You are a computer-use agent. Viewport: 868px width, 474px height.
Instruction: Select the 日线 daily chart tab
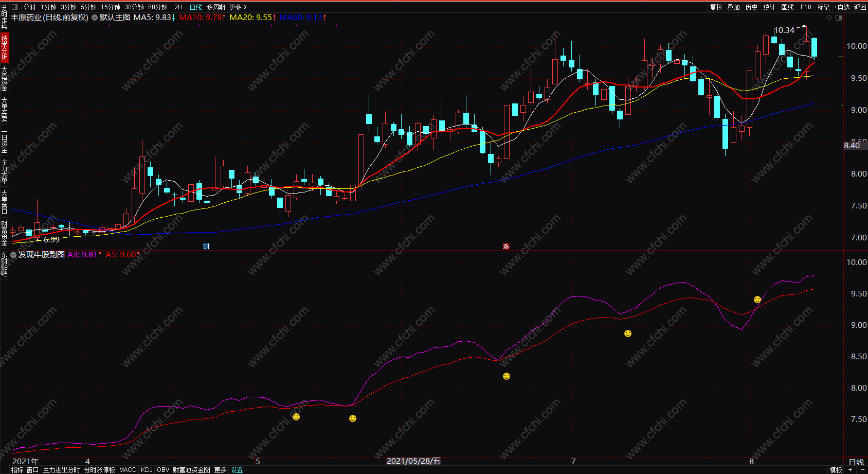[x=196, y=7]
